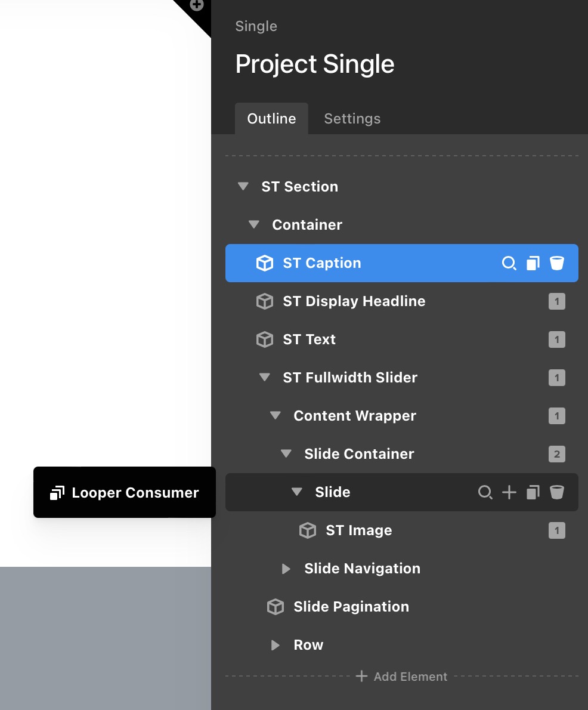Duplicate the Slide element

(533, 492)
